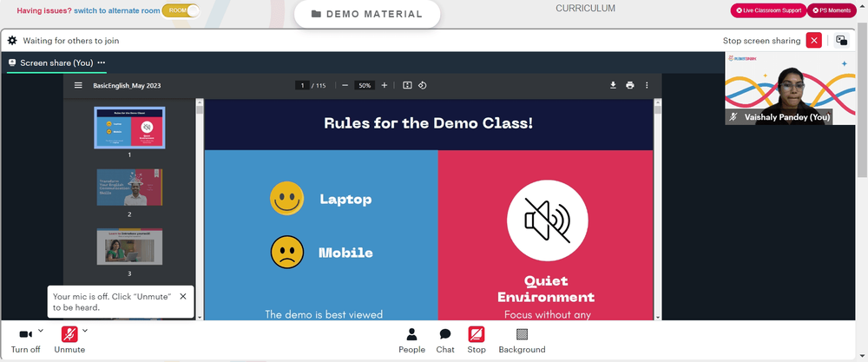Viewport: 868px width, 362px height.
Task: Toggle the picture-in-picture layout icon
Action: 841,41
